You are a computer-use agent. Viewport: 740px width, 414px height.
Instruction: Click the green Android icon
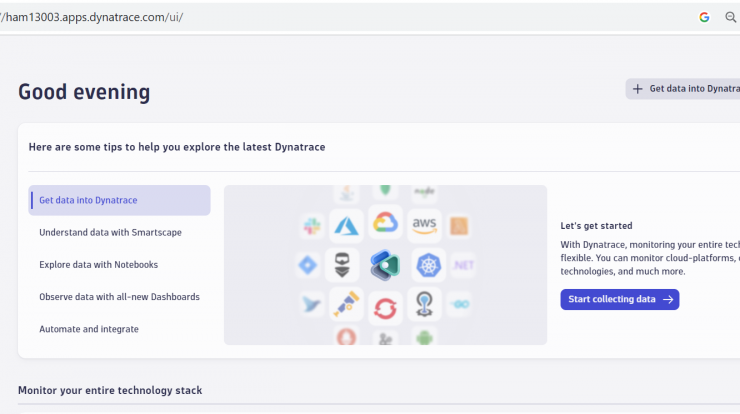pyautogui.click(x=424, y=338)
